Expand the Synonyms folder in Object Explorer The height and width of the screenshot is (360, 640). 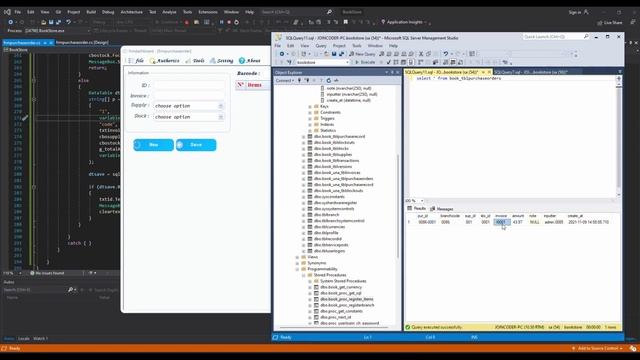(297, 263)
